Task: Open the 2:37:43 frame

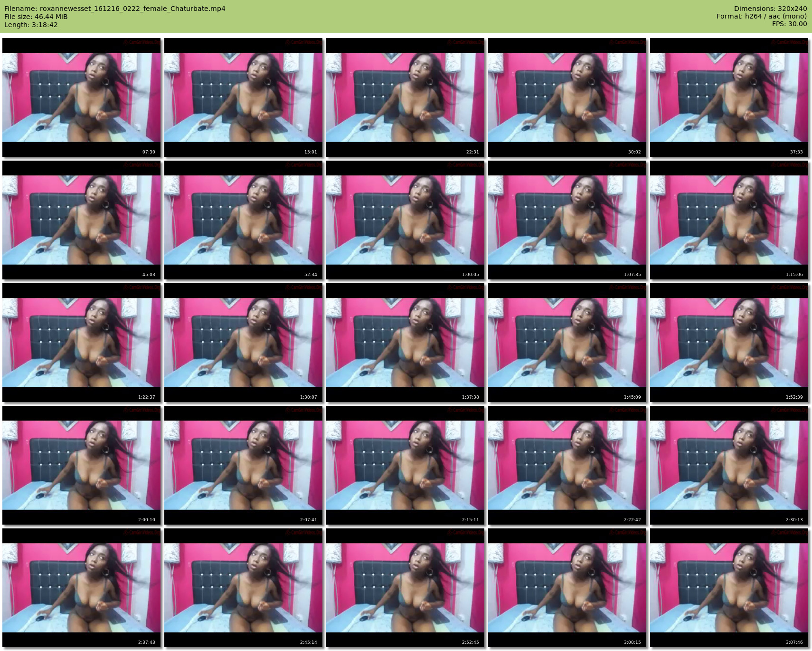Action: tap(82, 588)
